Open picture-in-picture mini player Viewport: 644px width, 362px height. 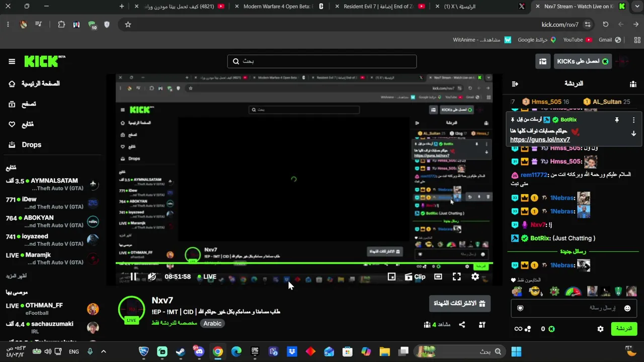[x=391, y=277]
